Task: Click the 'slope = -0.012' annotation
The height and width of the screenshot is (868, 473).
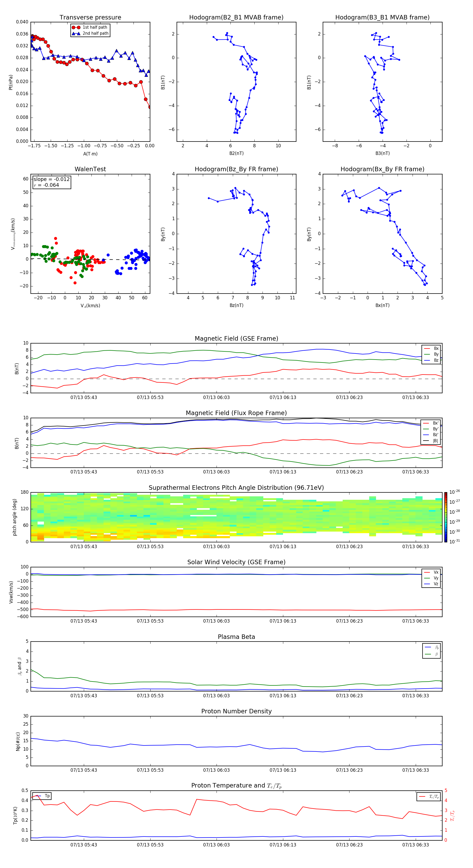Action: 52,179
